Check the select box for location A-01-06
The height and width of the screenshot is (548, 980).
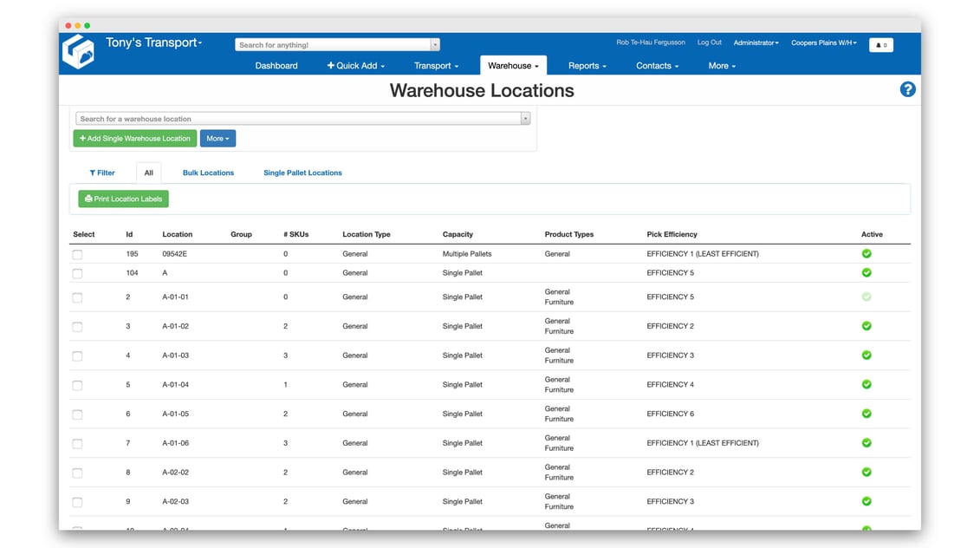[x=77, y=443]
